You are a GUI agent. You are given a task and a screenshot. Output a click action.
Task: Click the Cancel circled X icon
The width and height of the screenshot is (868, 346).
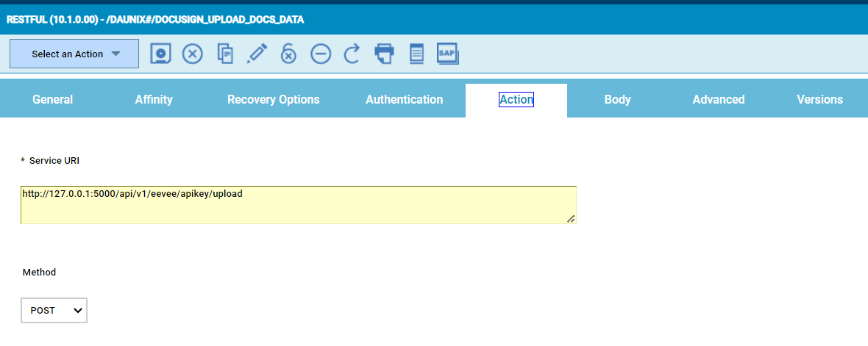193,54
